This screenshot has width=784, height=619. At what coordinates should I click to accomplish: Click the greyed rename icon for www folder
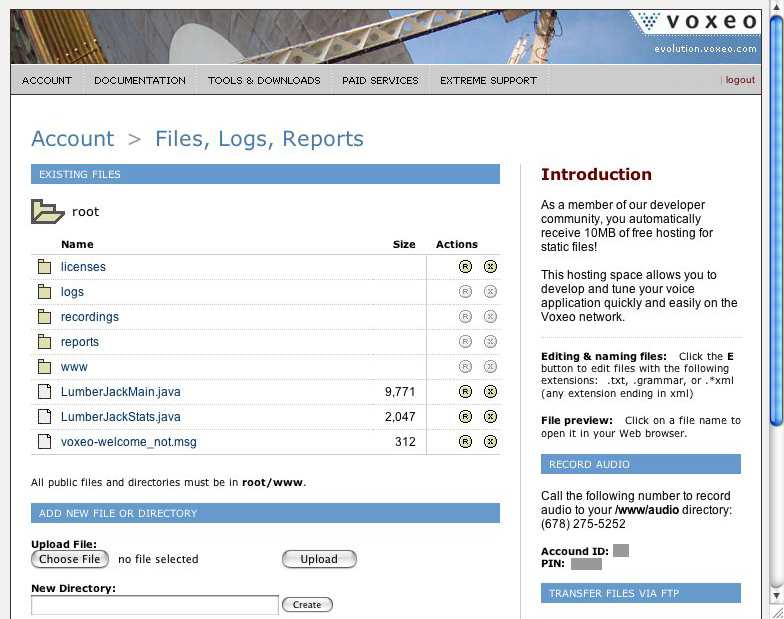click(465, 366)
